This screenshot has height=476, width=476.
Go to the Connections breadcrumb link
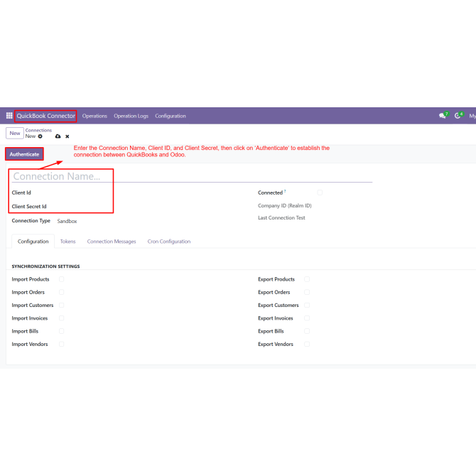pos(38,130)
